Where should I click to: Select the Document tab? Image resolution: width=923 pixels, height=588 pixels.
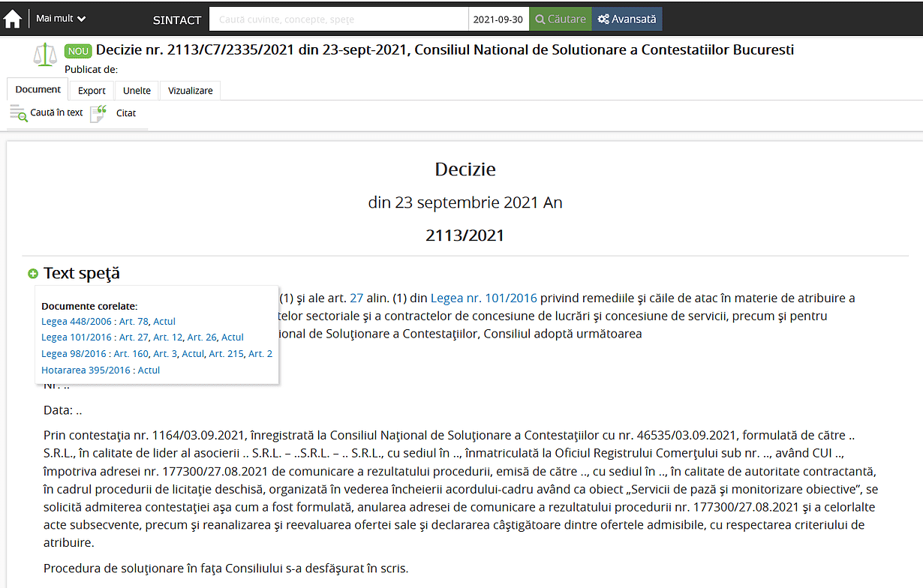tap(38, 89)
